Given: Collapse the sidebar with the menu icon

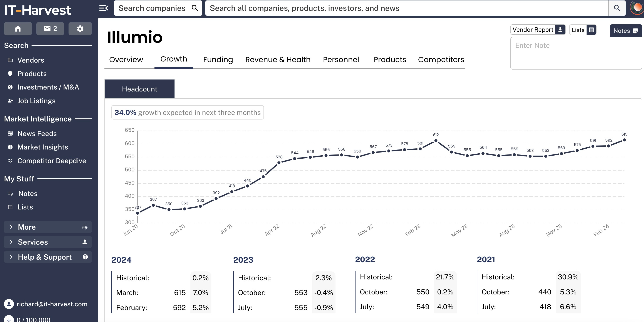Looking at the screenshot, I should pyautogui.click(x=104, y=8).
